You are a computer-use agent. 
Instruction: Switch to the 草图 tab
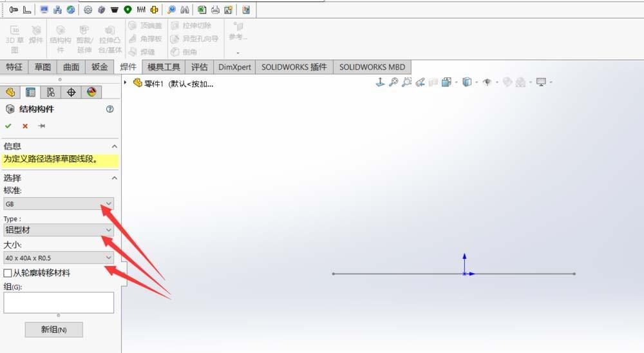[x=43, y=67]
